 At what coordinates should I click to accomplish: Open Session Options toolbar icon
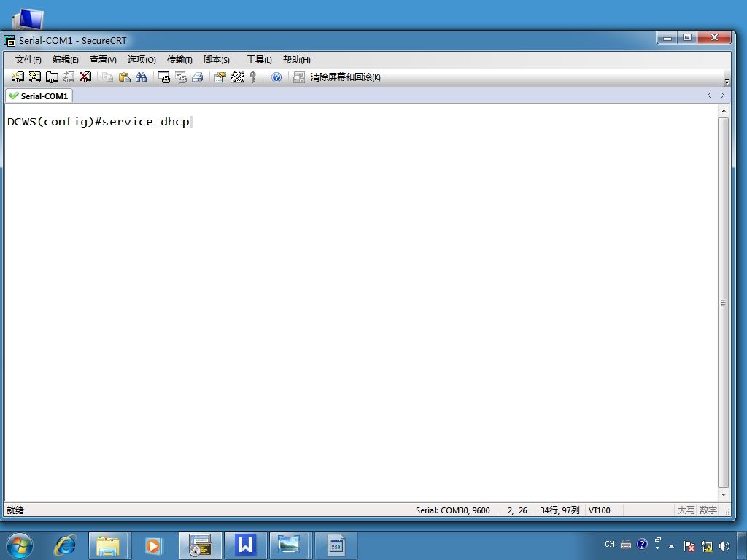[220, 77]
